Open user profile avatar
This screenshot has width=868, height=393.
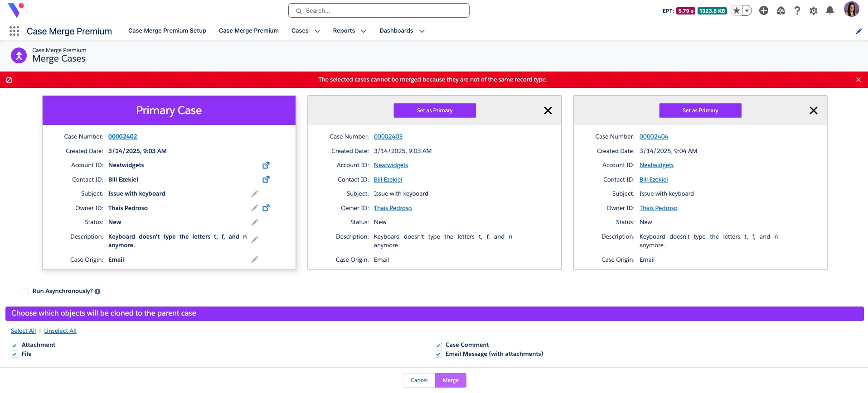click(851, 9)
